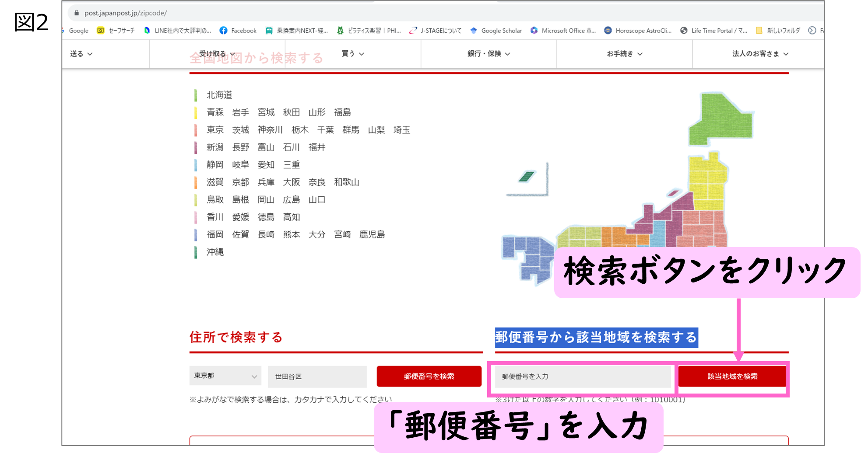Click the 郵便番号を検索 button
Image resolution: width=868 pixels, height=467 pixels.
(x=429, y=376)
